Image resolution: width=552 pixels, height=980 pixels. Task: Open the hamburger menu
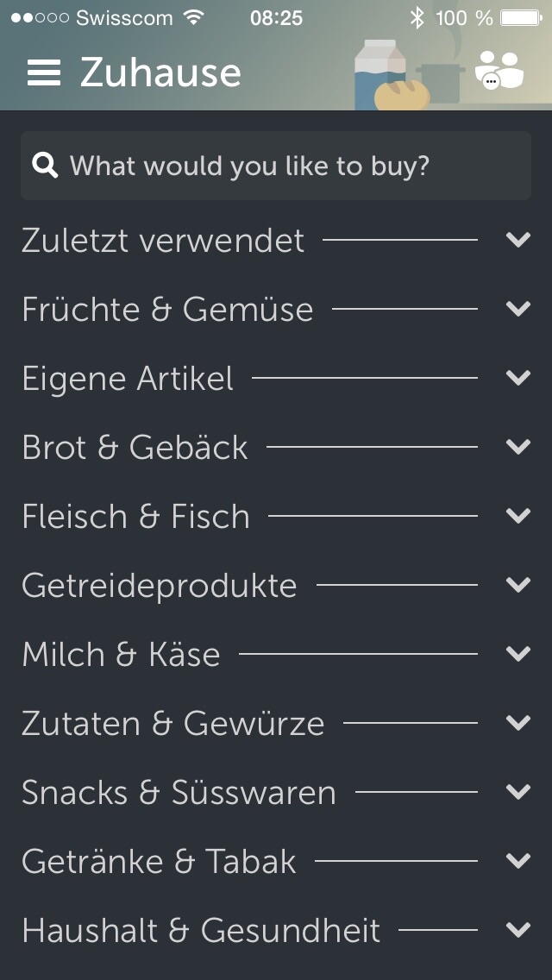(x=44, y=72)
